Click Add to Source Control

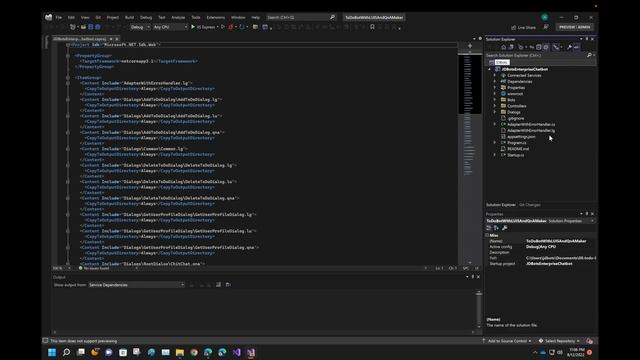[x=507, y=341]
